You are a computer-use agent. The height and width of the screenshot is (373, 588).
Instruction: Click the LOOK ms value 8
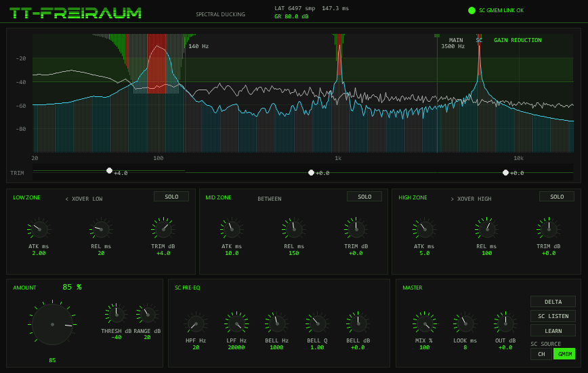[x=465, y=347]
